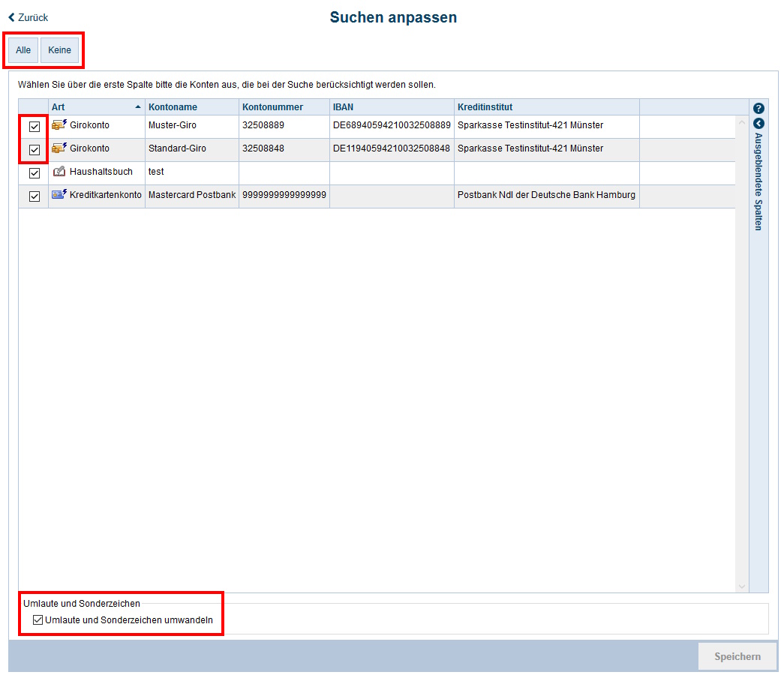Click the Girokonto icon in the Muster-Giro row
Viewport: 784px width, 675px height.
tap(59, 125)
